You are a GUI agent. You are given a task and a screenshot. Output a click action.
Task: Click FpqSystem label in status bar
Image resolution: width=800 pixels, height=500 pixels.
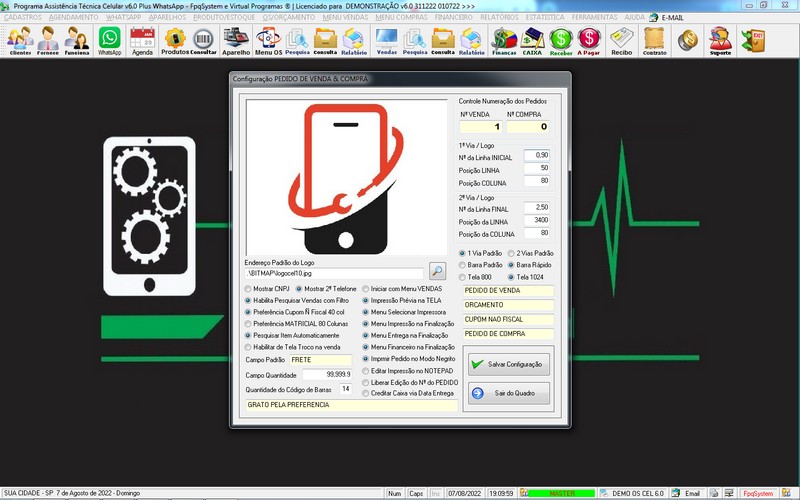(x=758, y=493)
